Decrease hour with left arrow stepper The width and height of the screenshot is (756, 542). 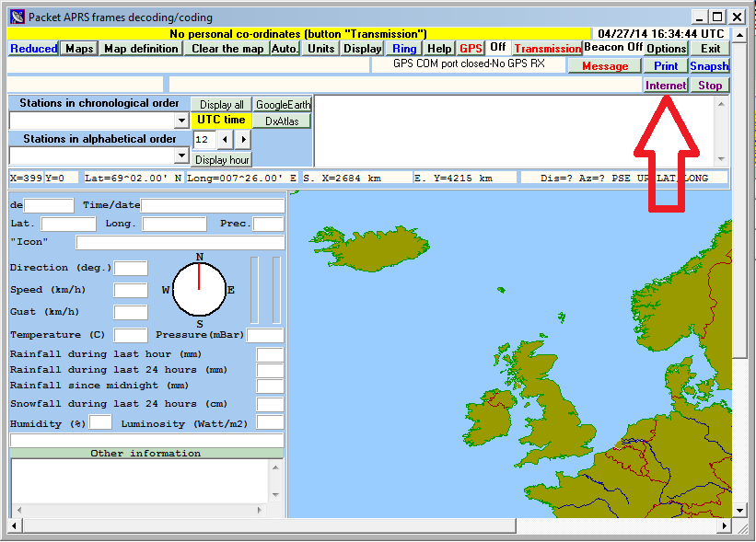click(225, 140)
